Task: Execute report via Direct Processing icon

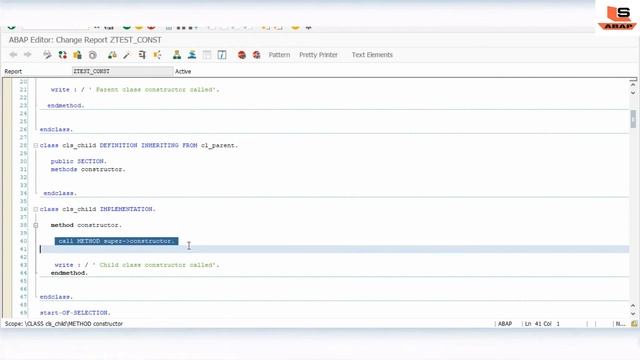Action: click(142, 55)
